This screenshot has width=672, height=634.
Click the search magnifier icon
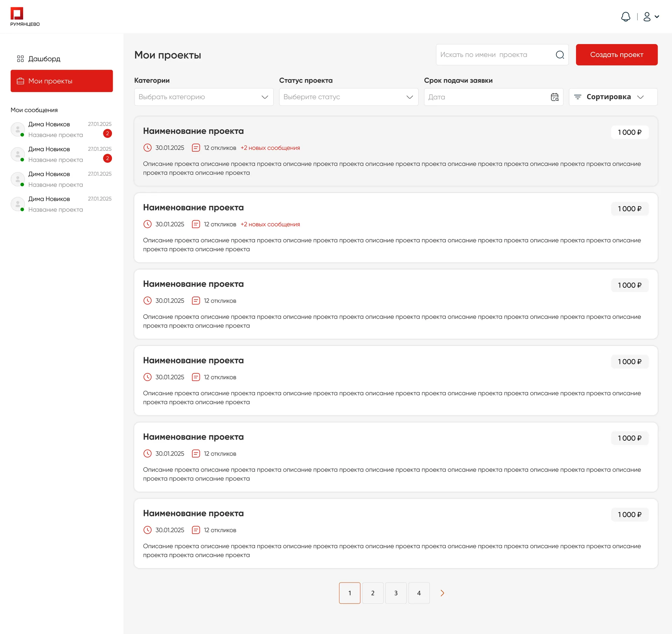(560, 55)
